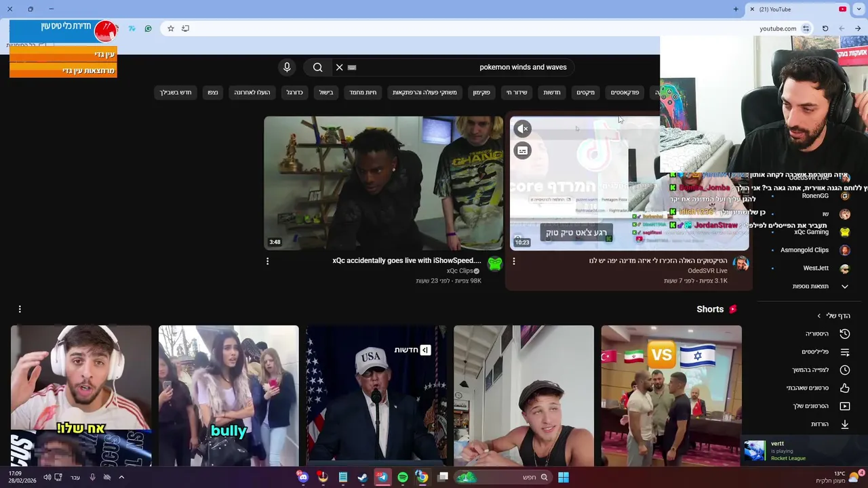This screenshot has width=868, height=488.
Task: Select the פוקימון filter chip
Action: pos(481,92)
